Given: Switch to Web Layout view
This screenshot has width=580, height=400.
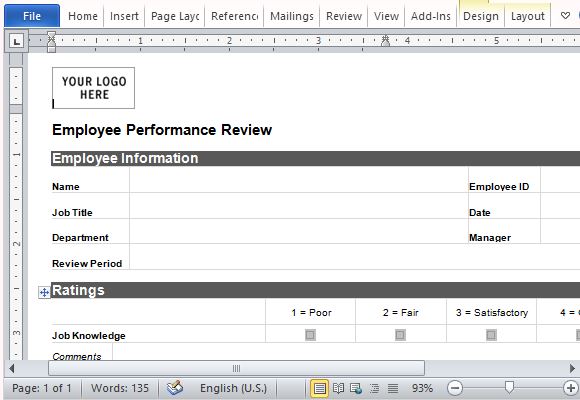Looking at the screenshot, I should coord(356,389).
